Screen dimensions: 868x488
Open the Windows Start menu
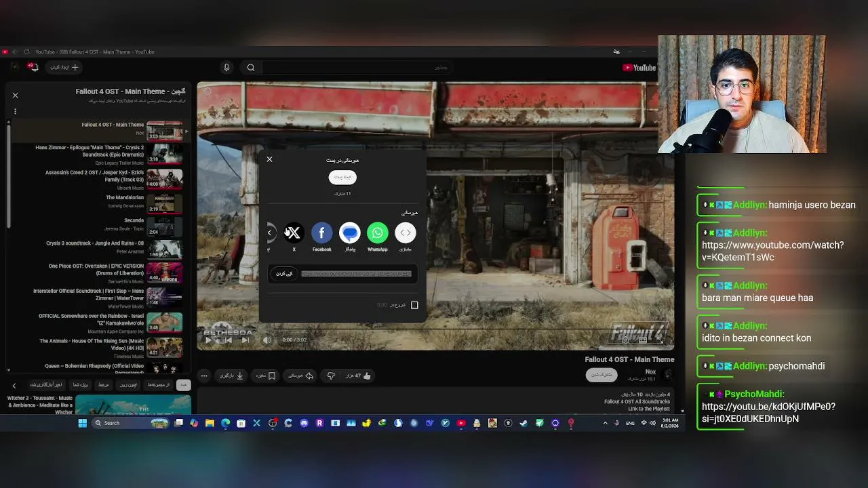(x=83, y=423)
